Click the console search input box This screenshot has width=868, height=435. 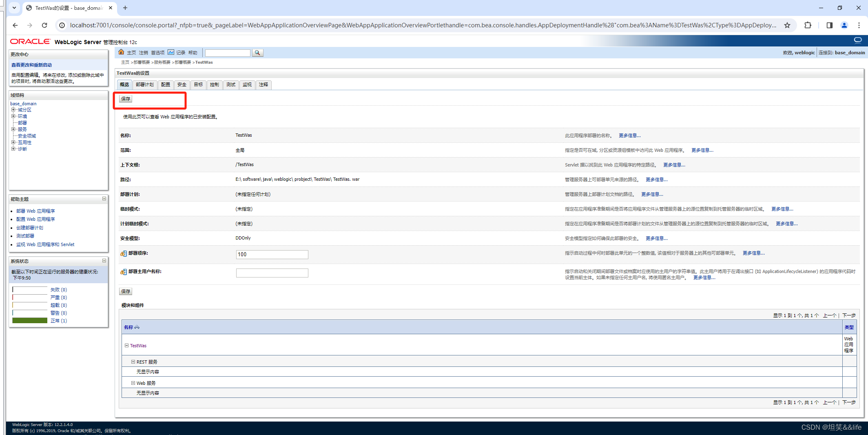coord(228,53)
